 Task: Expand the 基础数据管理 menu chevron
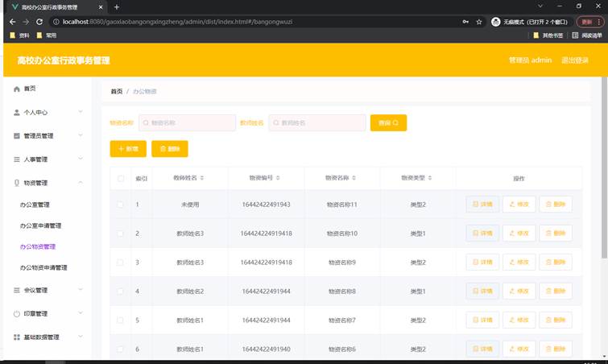click(81, 337)
